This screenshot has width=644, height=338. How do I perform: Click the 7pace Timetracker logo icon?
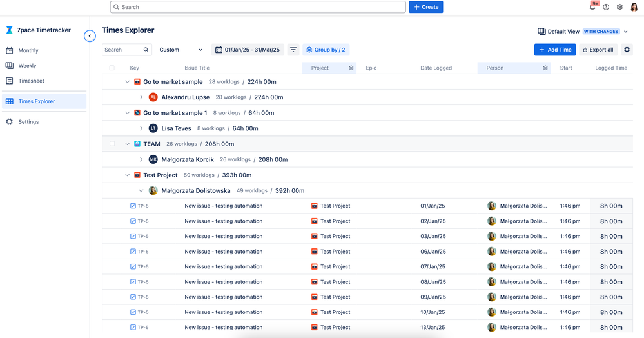(10, 30)
